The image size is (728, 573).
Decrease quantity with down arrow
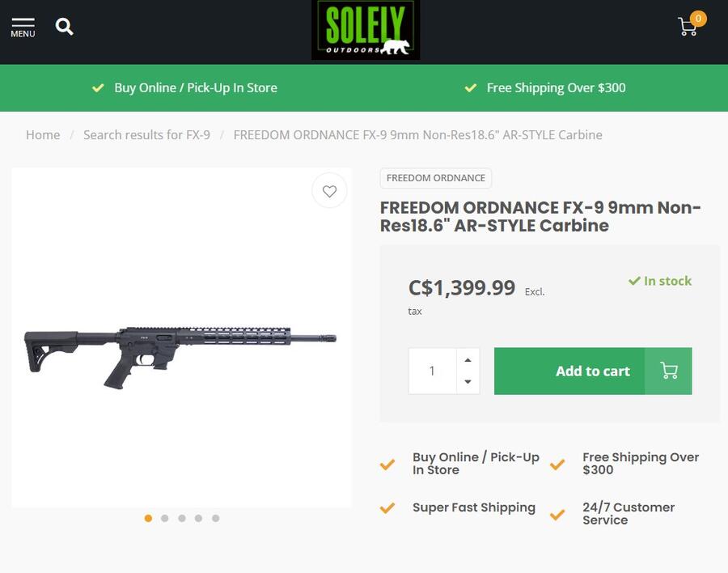(468, 382)
